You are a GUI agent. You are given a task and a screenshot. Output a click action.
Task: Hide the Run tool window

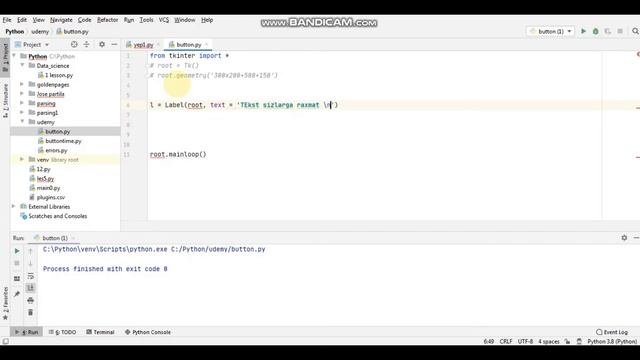point(636,238)
